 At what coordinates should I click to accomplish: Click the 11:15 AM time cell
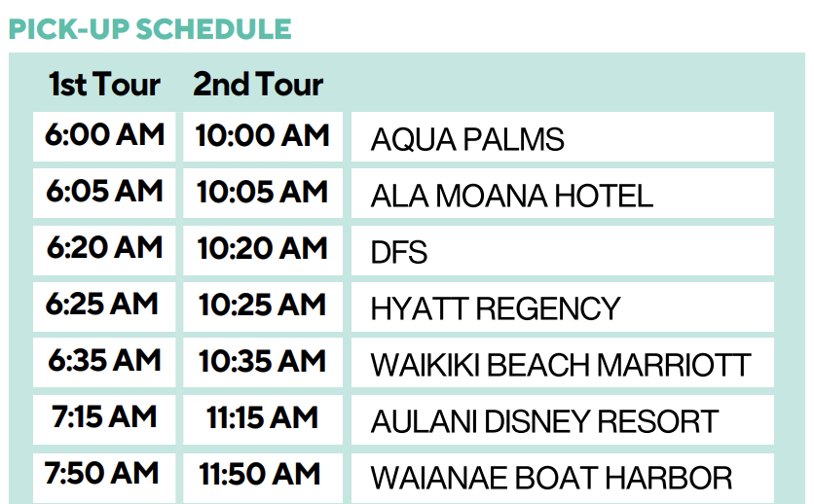coord(263,417)
